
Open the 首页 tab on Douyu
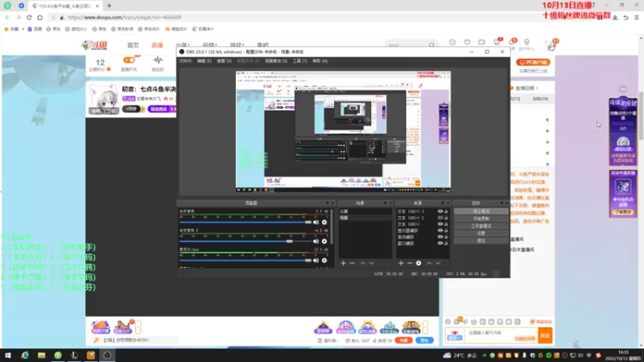tap(133, 45)
